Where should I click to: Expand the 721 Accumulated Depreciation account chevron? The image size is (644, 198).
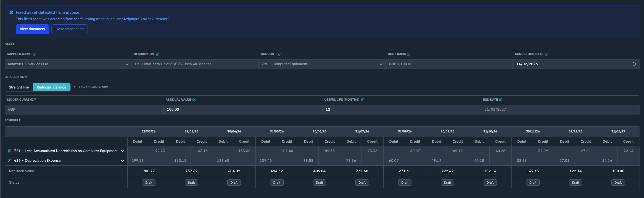click(x=123, y=151)
